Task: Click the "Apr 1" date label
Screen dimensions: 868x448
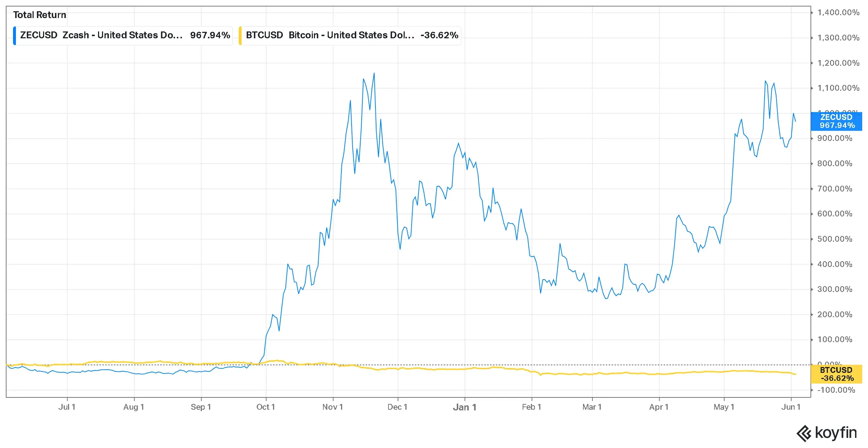Action: pyautogui.click(x=659, y=407)
